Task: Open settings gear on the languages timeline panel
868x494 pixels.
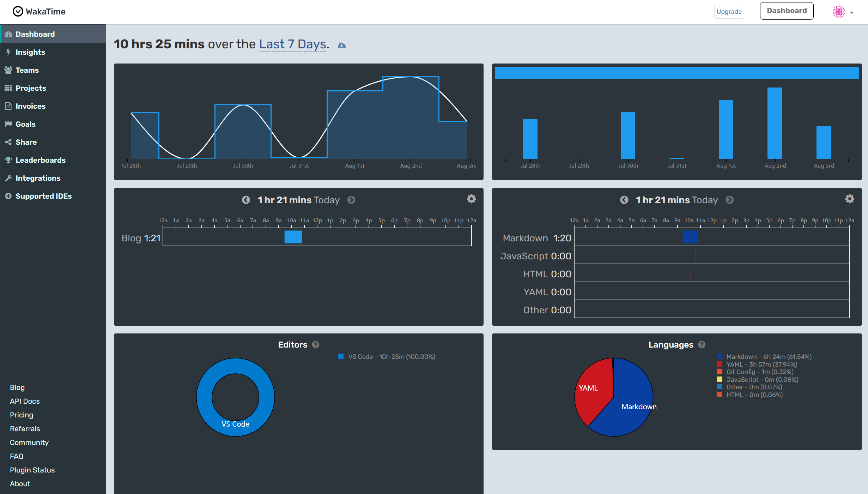Action: (x=849, y=199)
